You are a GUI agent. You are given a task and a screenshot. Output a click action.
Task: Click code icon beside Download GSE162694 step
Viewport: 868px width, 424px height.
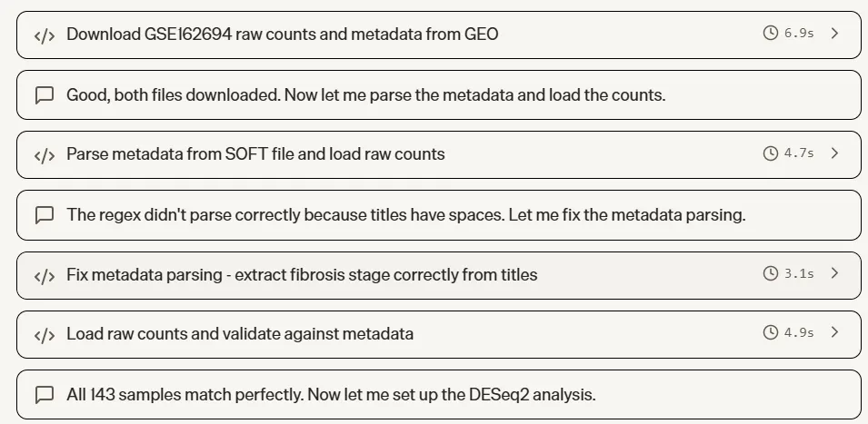tap(45, 35)
